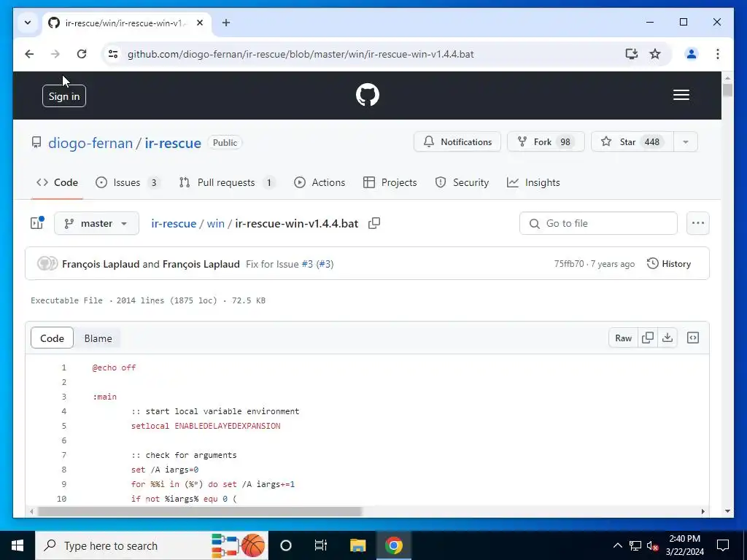Open the Actions tab
747x560 pixels.
(x=320, y=182)
